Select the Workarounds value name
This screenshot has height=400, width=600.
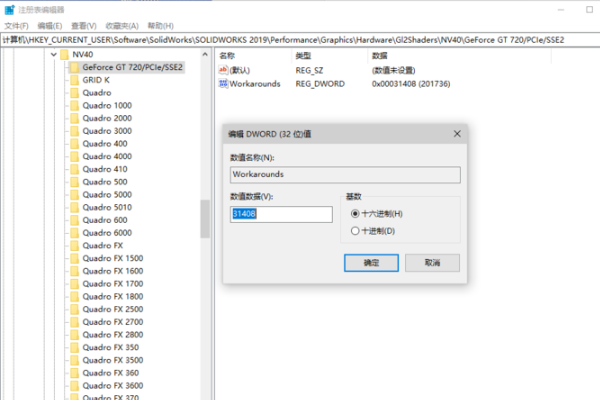(x=255, y=84)
